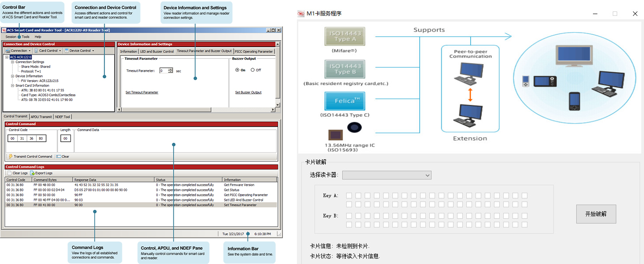Screen dimensions: 644x264
Task: Select the Get PICC Operating Parameter log row
Action: (141, 195)
